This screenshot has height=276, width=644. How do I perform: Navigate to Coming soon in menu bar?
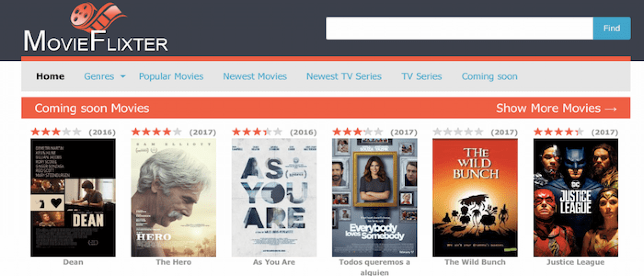[489, 76]
